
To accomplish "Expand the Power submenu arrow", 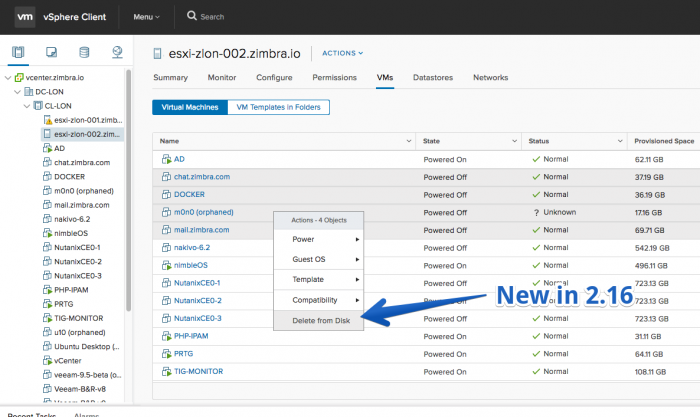I will (x=357, y=239).
